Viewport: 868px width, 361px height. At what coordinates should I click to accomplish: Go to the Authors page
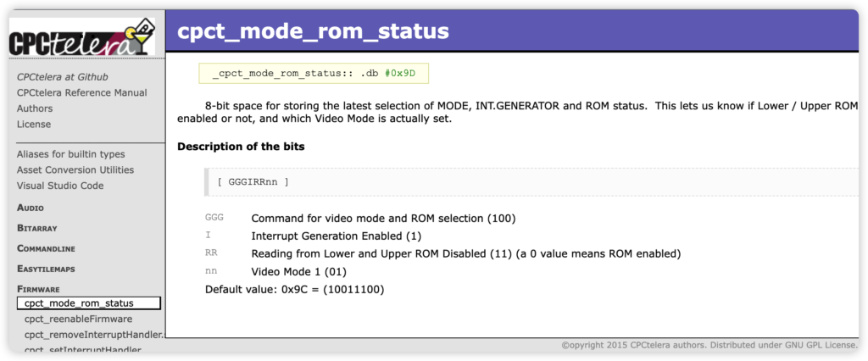pyautogui.click(x=35, y=108)
